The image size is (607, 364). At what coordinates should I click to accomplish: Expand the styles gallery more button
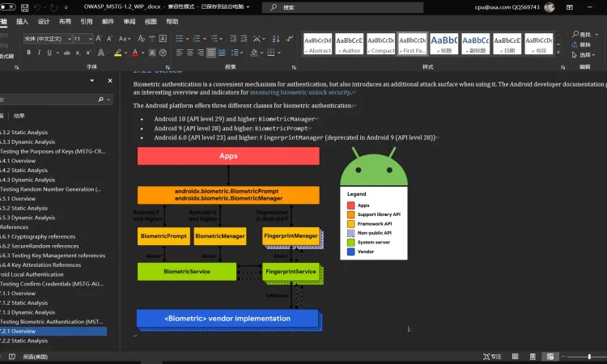pos(558,53)
